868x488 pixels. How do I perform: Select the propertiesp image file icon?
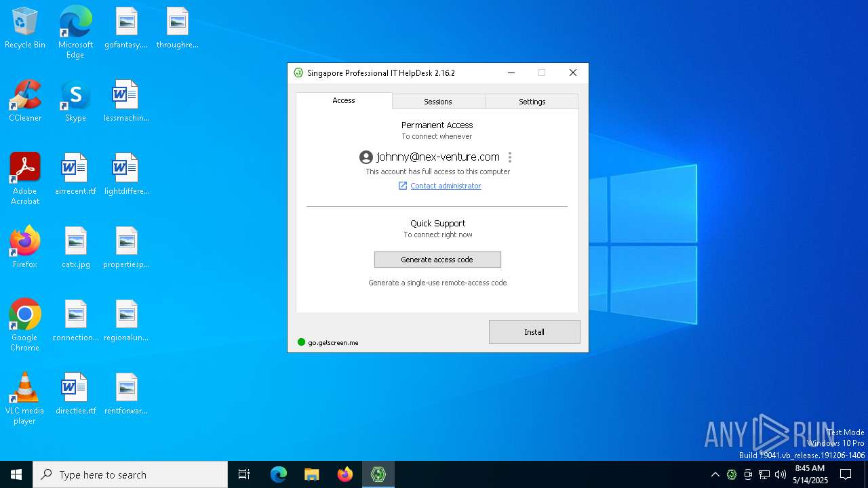point(126,248)
